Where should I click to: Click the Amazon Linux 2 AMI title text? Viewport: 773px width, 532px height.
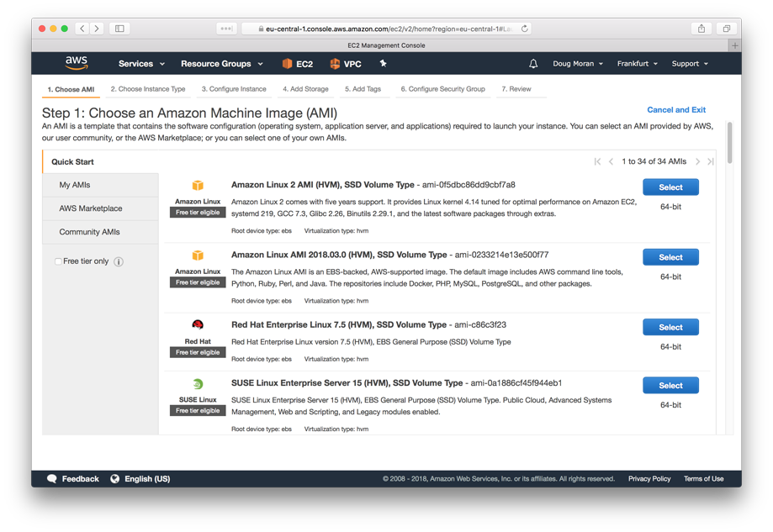pyautogui.click(x=322, y=185)
